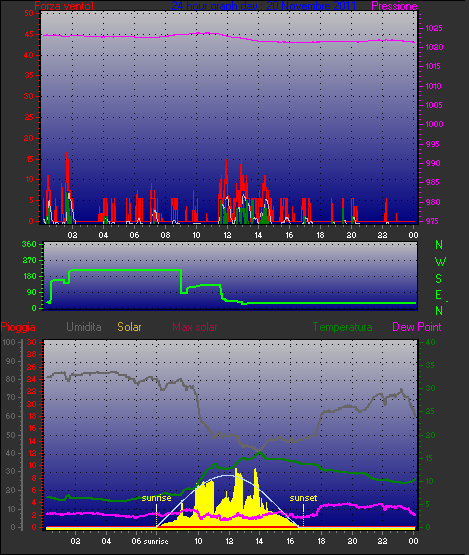Click "50" on the red wind force axis
469x555 pixels.
coord(29,13)
